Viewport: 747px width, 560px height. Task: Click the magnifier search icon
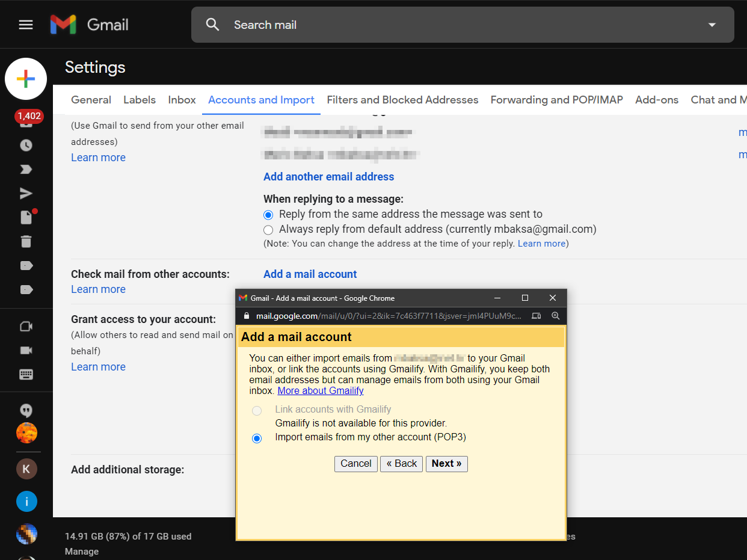coord(212,25)
